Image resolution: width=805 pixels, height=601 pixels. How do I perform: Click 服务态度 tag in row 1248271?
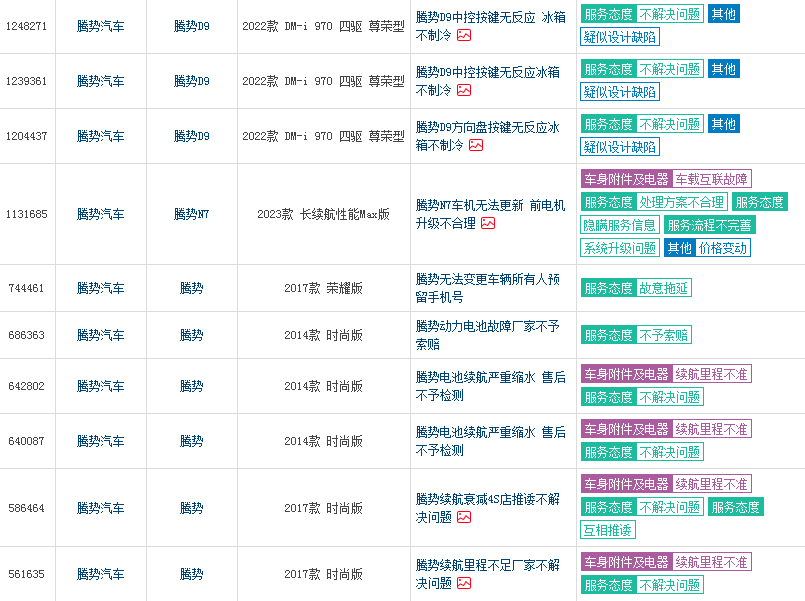(x=609, y=14)
